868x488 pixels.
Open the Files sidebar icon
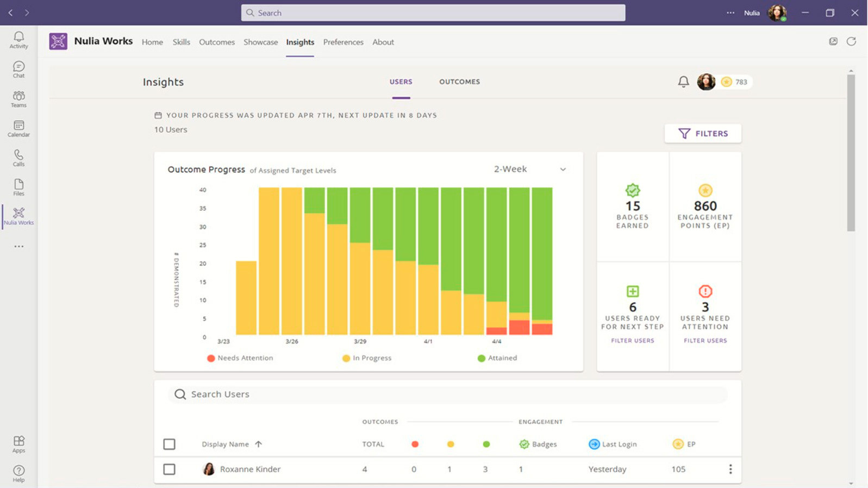(x=18, y=187)
